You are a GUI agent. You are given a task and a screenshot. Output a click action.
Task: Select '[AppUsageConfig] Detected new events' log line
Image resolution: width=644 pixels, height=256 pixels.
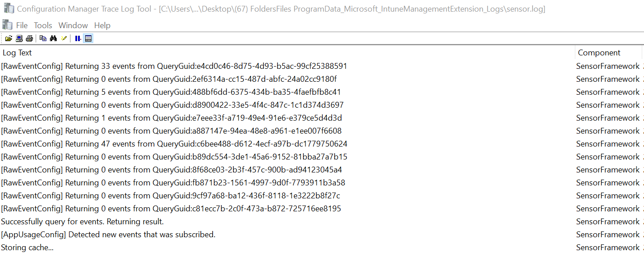tap(322, 235)
